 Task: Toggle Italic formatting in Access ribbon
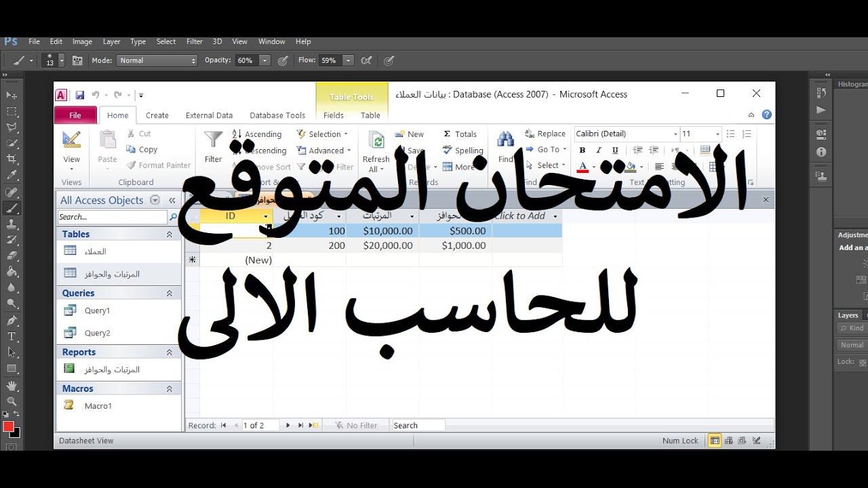point(599,150)
